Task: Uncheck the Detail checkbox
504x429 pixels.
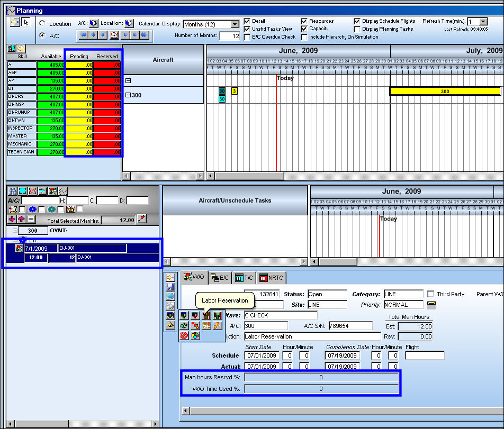Action: [247, 21]
